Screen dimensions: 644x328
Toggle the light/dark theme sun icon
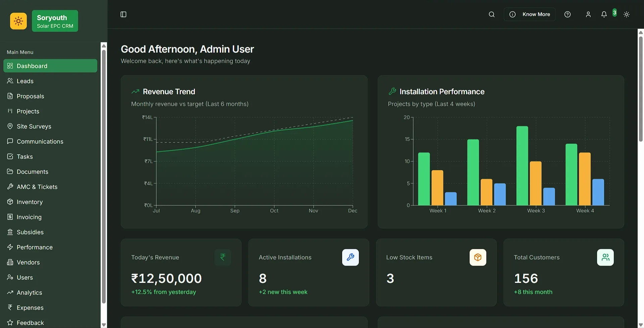click(626, 14)
